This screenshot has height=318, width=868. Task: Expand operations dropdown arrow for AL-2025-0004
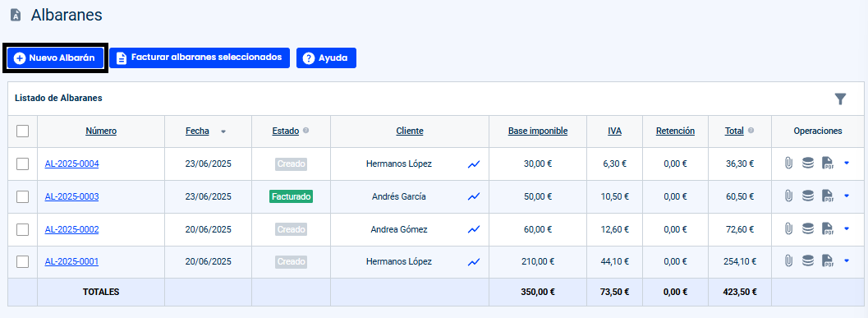tap(847, 163)
